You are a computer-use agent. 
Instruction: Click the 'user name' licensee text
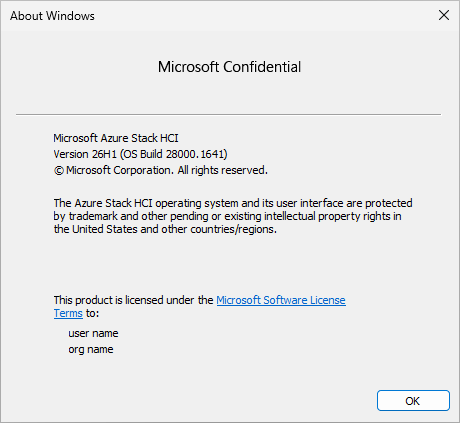[93, 333]
